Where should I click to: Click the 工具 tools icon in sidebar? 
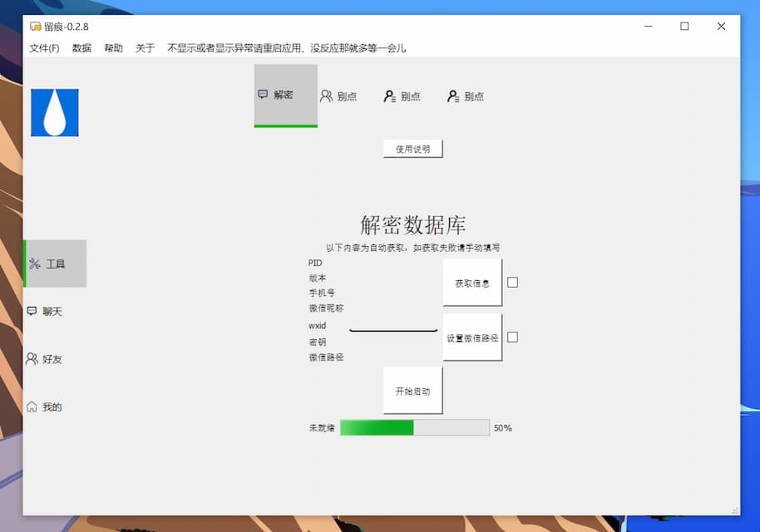point(34,264)
